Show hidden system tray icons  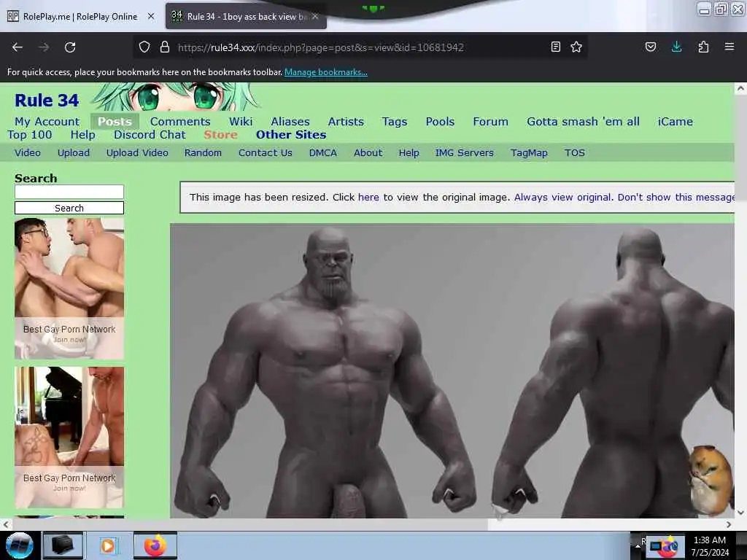(x=638, y=546)
